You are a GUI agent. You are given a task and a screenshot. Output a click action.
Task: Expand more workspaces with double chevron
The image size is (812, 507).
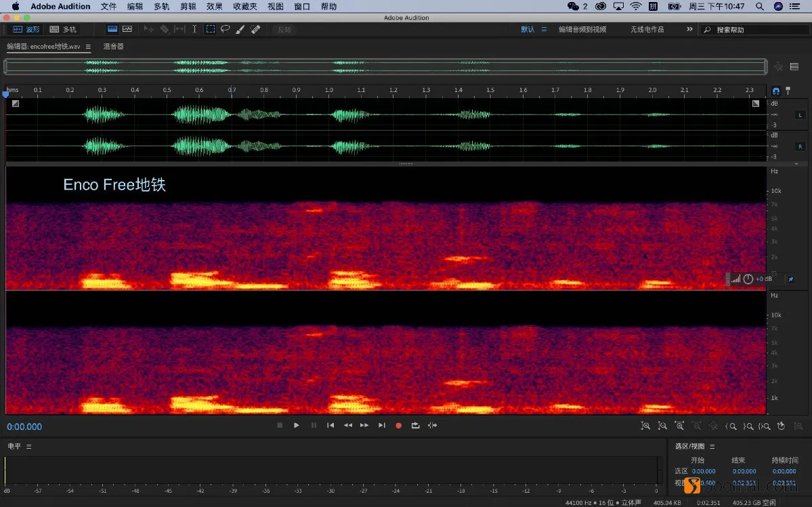pyautogui.click(x=689, y=29)
